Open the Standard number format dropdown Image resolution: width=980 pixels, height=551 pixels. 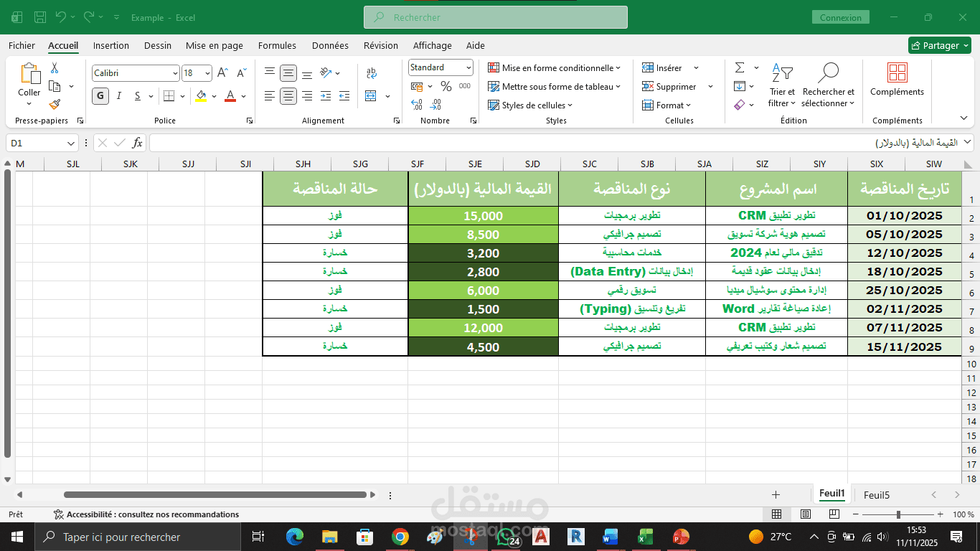click(x=468, y=67)
